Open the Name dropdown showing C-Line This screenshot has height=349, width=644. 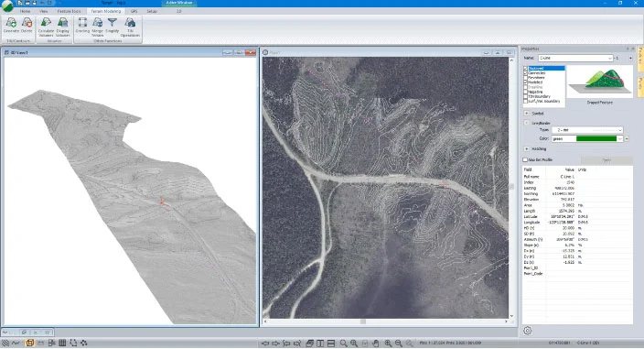point(575,58)
